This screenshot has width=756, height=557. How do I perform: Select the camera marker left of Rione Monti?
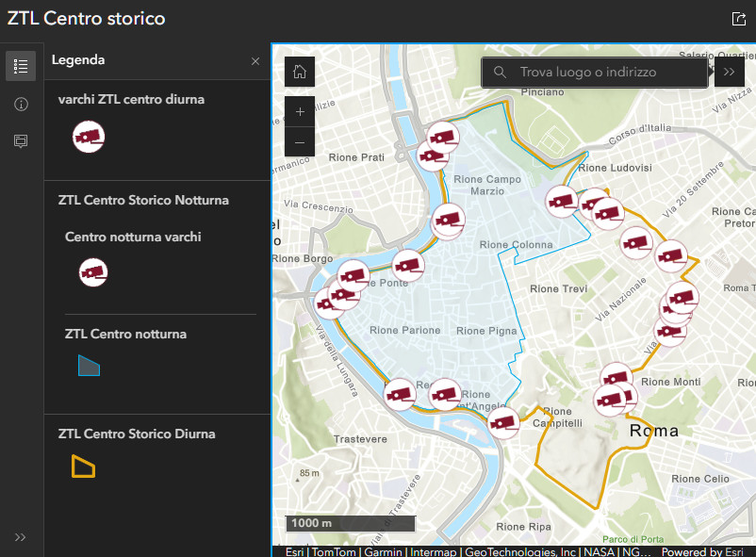click(x=616, y=379)
